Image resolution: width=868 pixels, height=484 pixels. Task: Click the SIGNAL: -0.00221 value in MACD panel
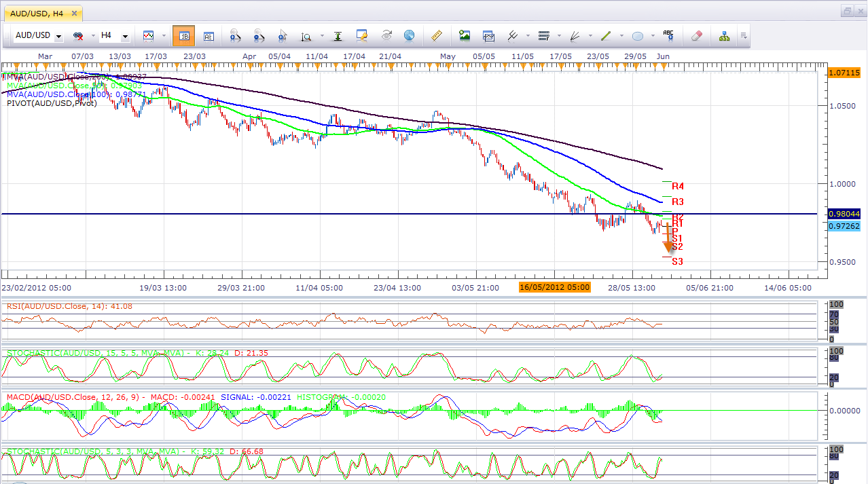click(255, 396)
